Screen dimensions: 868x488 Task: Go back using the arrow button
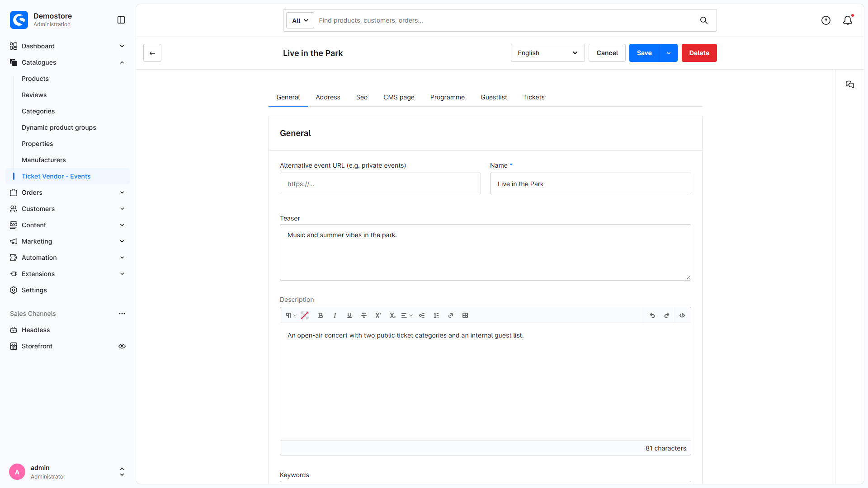152,53
